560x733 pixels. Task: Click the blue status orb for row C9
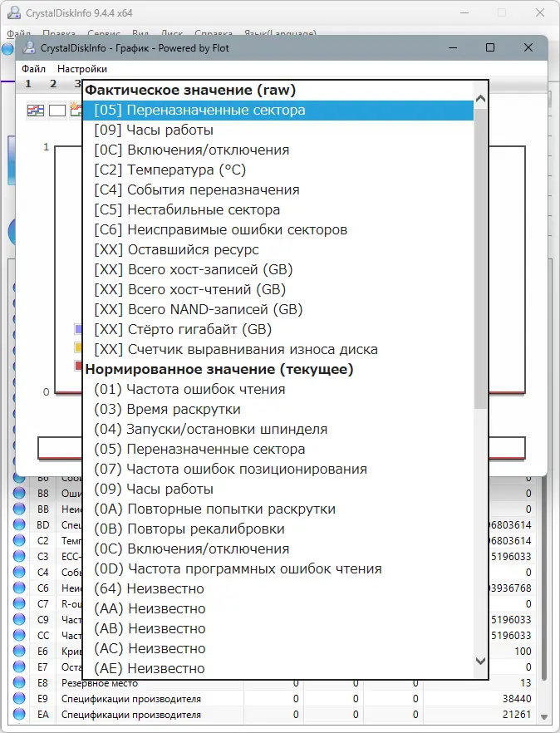point(19,619)
